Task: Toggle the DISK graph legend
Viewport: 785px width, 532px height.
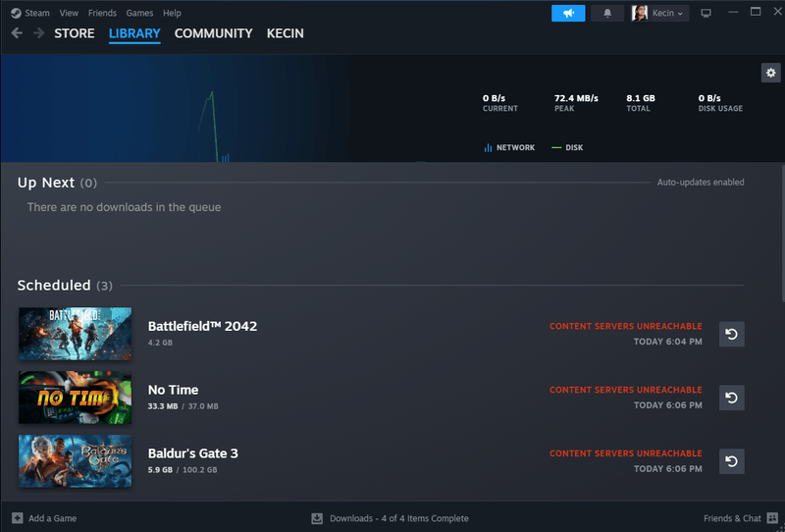Action: point(567,148)
